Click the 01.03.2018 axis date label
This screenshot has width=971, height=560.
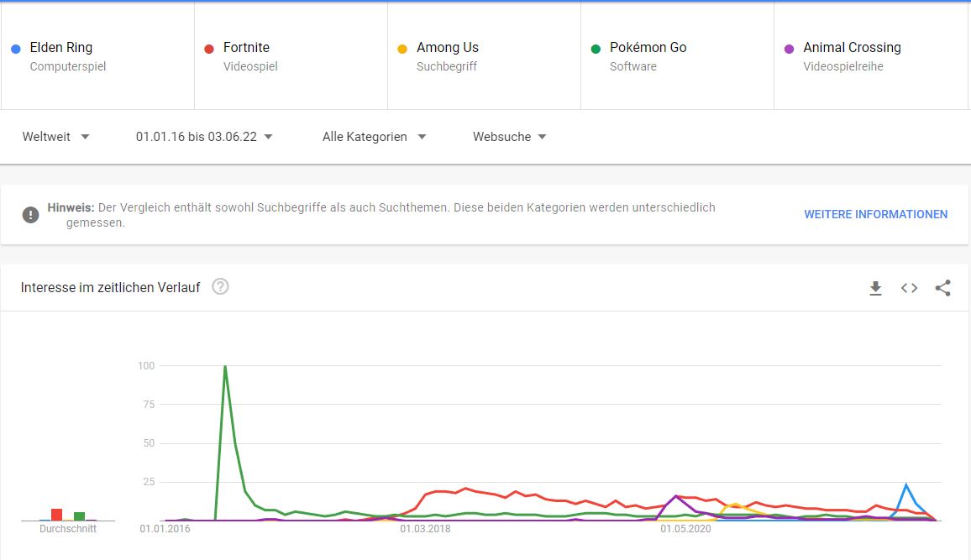point(425,528)
